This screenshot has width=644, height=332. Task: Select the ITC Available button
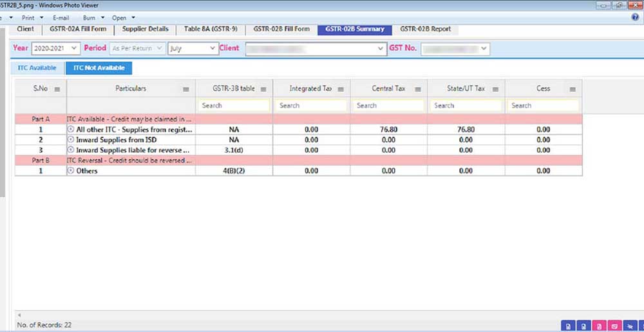(37, 68)
